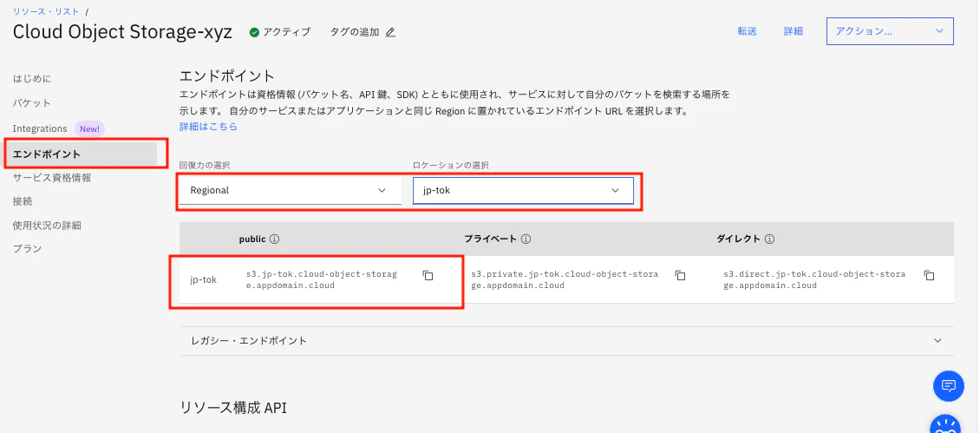Click the jp-tok row label in the table

(x=203, y=279)
